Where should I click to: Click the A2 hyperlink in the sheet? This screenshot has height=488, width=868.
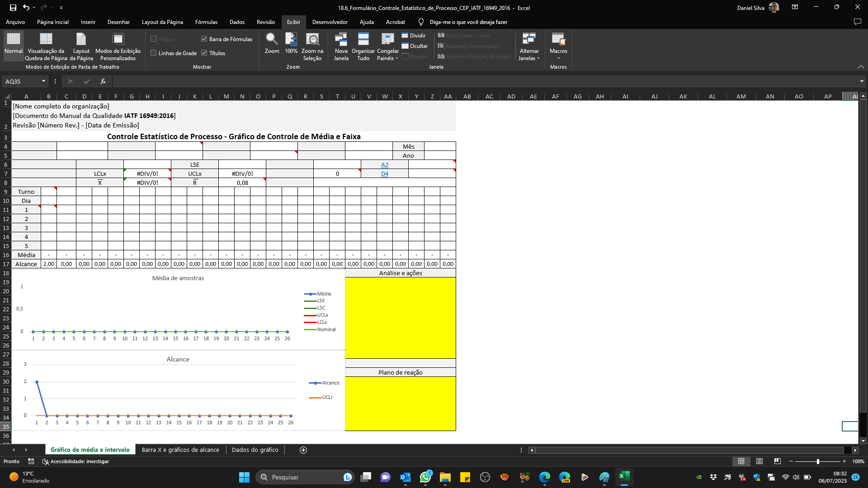pyautogui.click(x=384, y=164)
